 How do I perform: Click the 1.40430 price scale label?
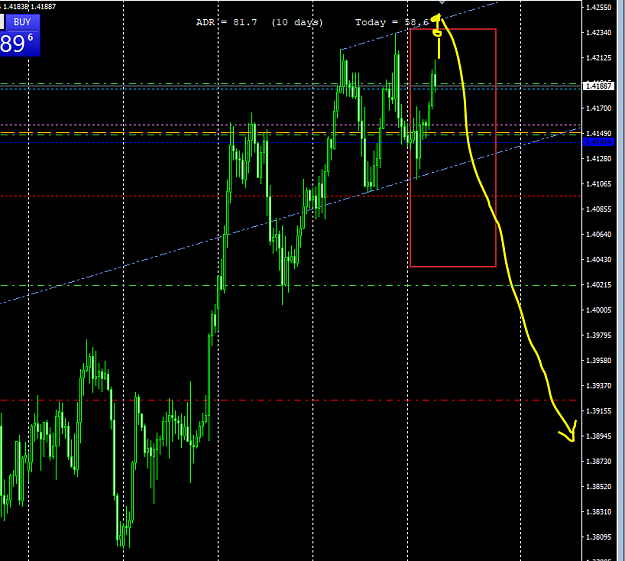[599, 260]
